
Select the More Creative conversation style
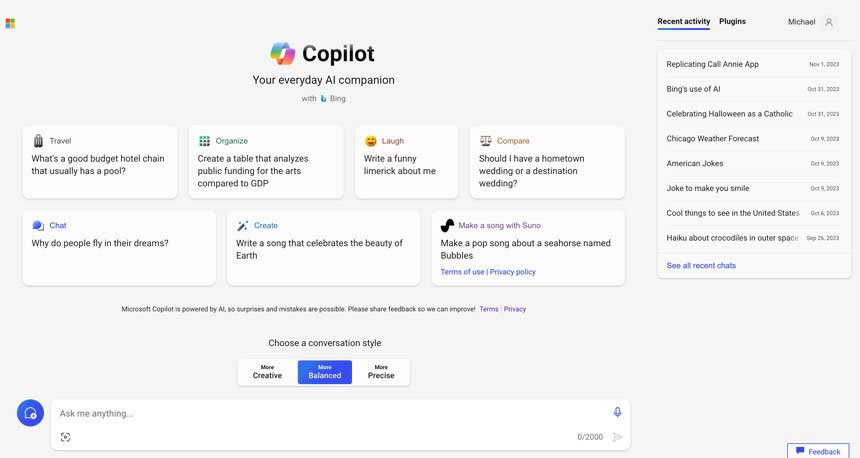(267, 372)
